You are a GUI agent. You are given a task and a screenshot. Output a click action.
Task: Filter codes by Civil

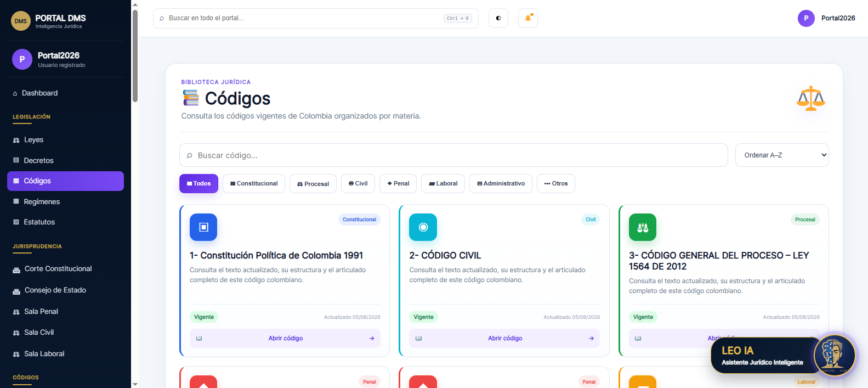358,184
